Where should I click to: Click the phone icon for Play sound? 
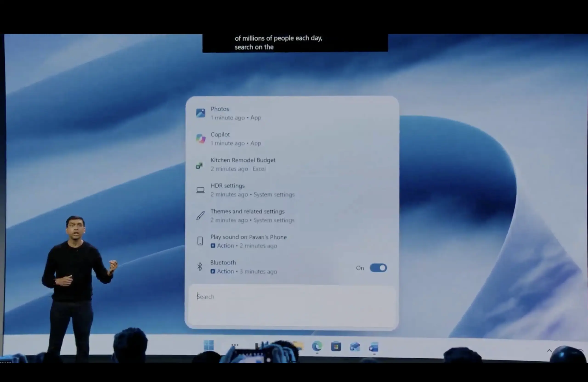coord(200,241)
